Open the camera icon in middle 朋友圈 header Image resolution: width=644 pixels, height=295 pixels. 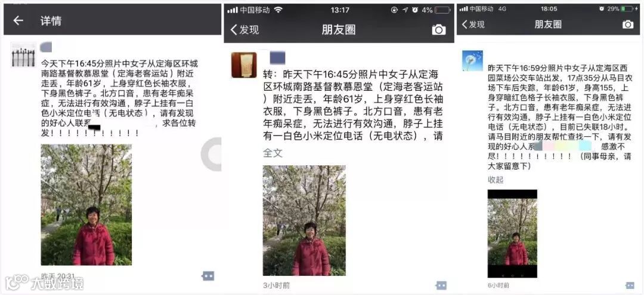[x=439, y=30]
